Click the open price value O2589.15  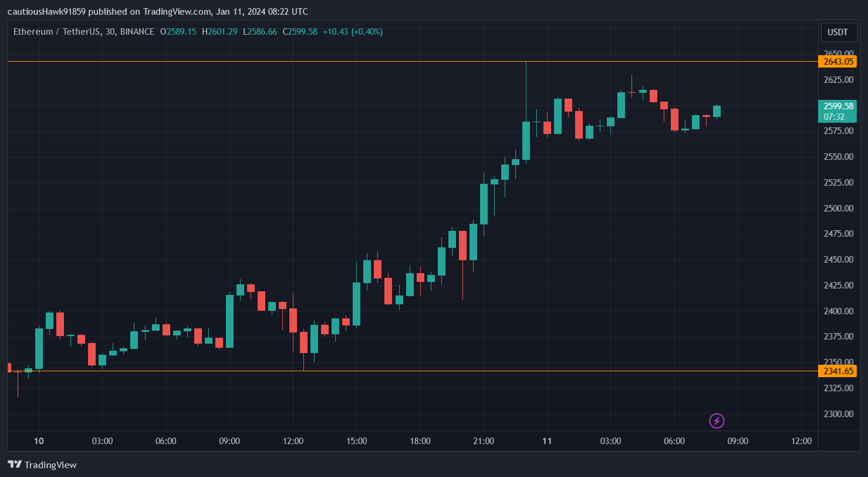(179, 32)
